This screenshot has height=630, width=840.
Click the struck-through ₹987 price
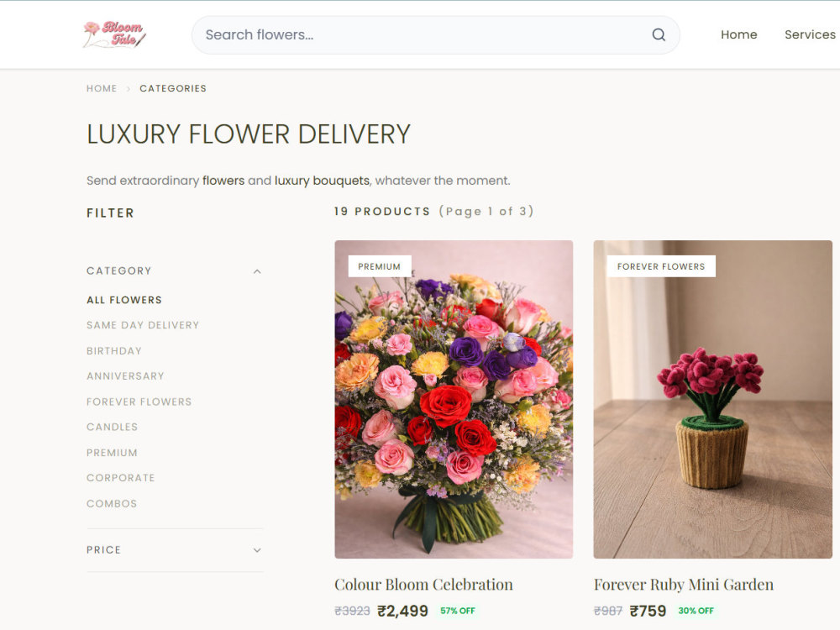[608, 611]
